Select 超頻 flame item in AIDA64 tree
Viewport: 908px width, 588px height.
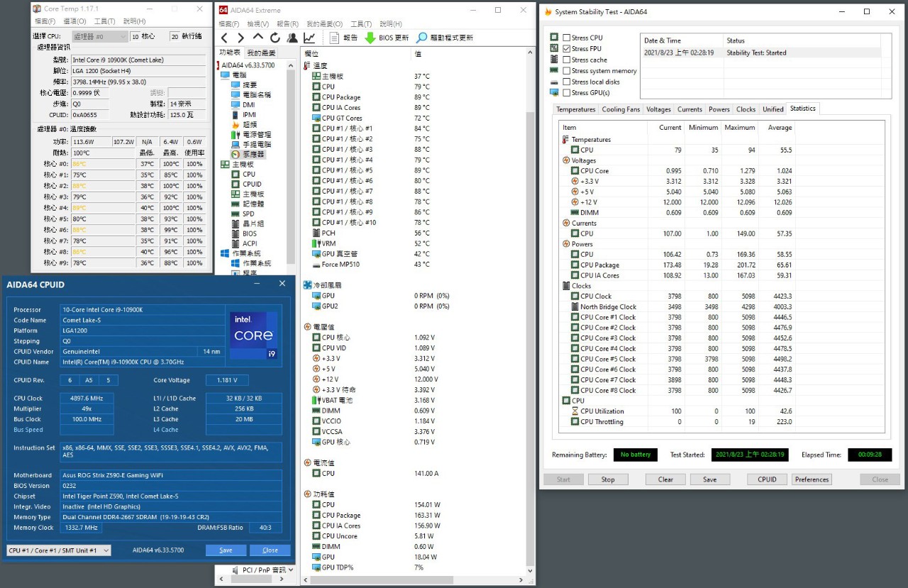[243, 124]
